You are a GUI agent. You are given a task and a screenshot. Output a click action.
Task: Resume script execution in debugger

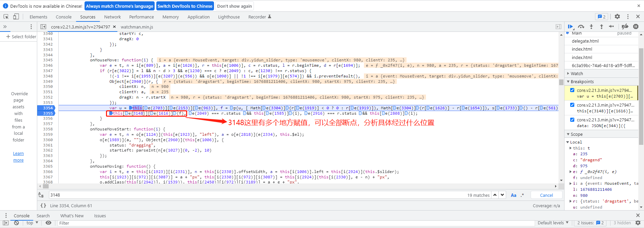pyautogui.click(x=570, y=26)
